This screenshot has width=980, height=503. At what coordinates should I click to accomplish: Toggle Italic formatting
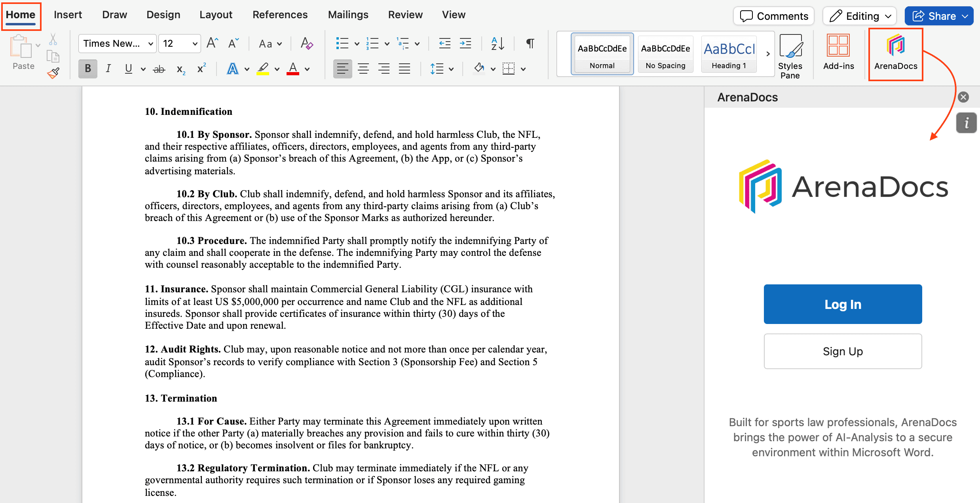coord(108,69)
